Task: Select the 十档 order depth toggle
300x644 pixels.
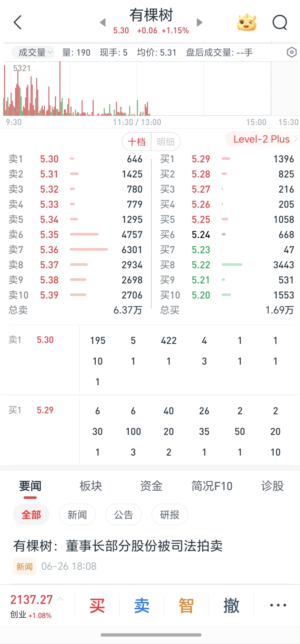Action: [x=137, y=142]
